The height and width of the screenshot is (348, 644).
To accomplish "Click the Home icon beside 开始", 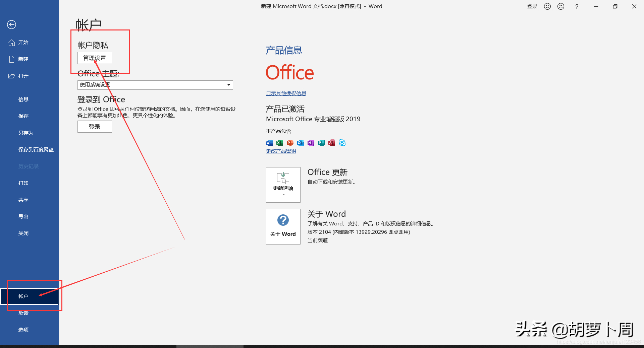I will pos(12,43).
